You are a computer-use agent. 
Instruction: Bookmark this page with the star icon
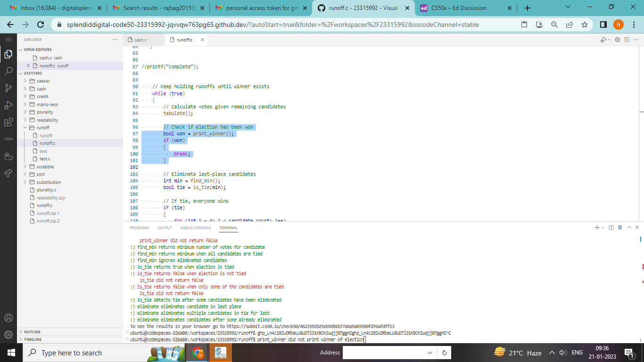(x=585, y=25)
